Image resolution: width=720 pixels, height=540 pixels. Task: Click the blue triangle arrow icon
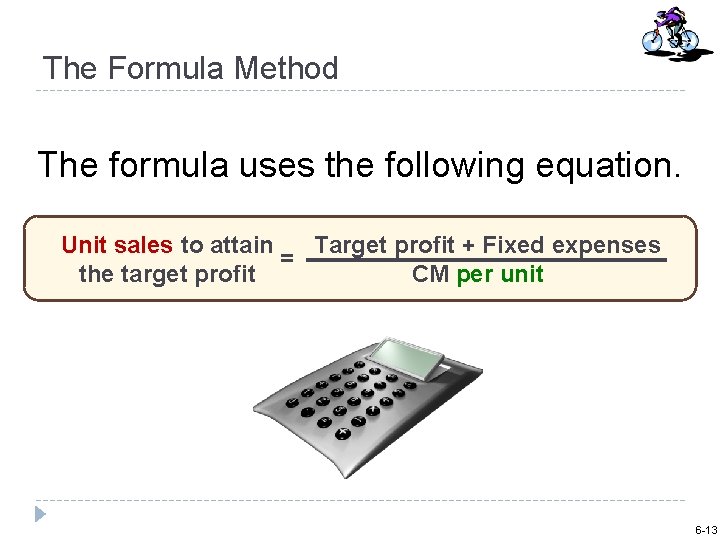coord(40,514)
